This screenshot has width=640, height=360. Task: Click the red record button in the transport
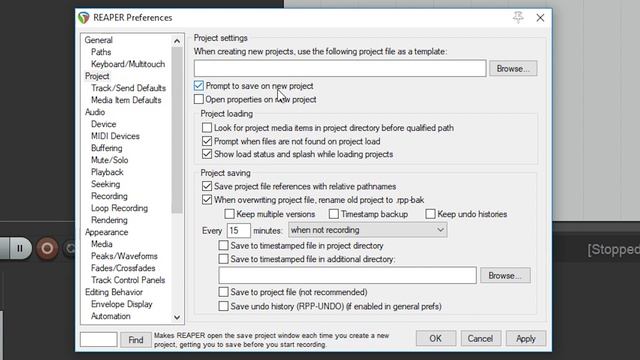point(47,248)
